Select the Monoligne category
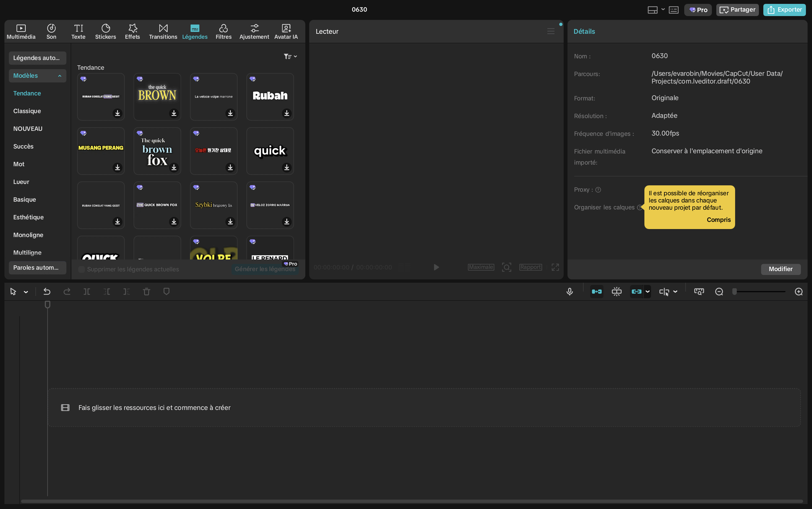The image size is (812, 509). 28,235
